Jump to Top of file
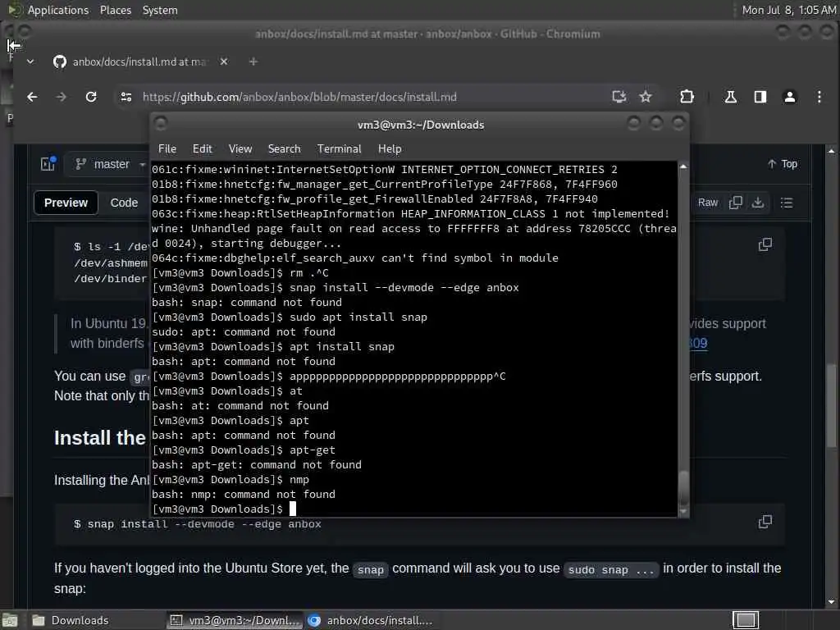 783,164
